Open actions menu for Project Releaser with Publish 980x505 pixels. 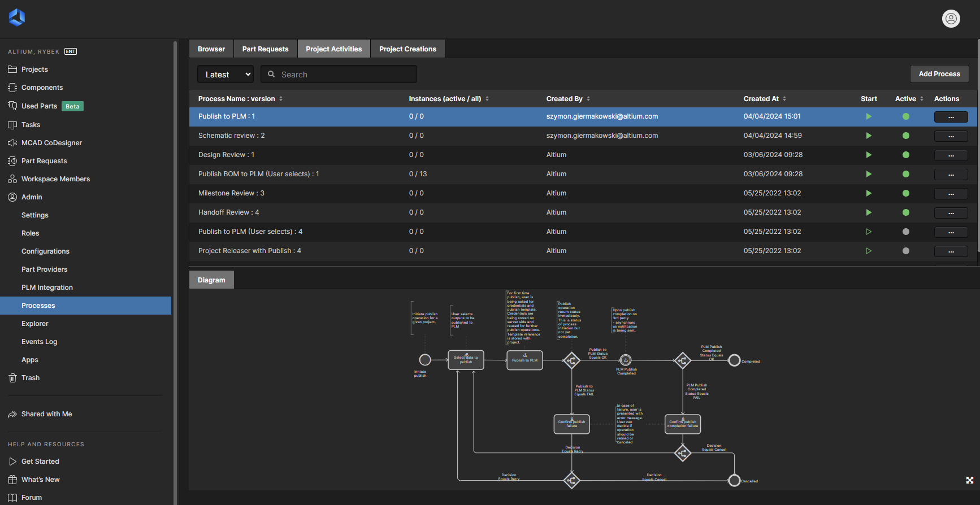pos(951,251)
